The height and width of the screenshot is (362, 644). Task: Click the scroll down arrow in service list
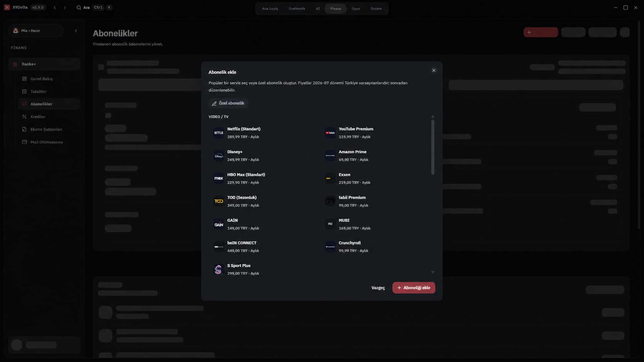tap(433, 272)
